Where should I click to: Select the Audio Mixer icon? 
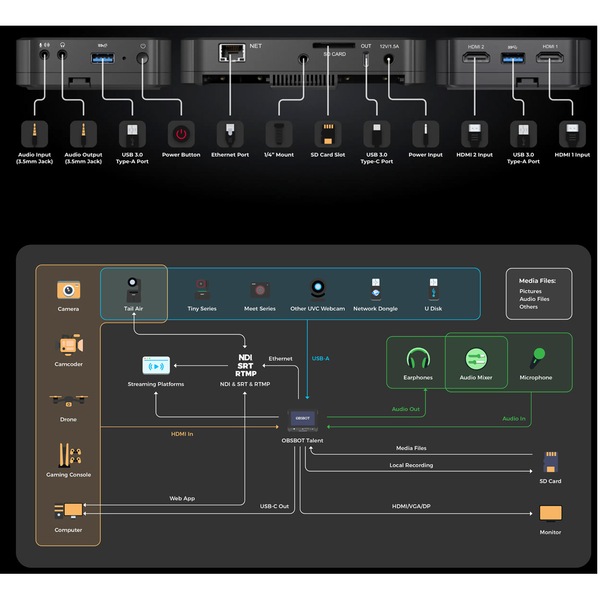point(476,359)
